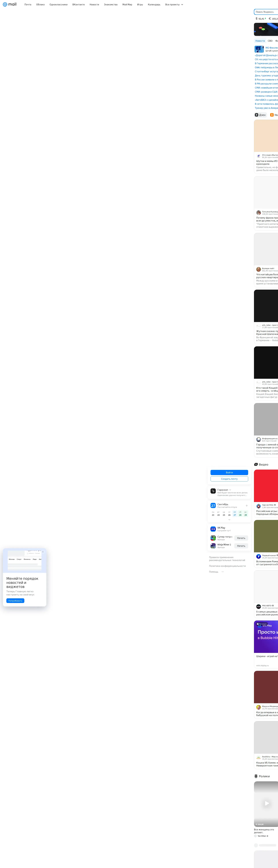The image size is (278, 868).
Task: Open Знакомства in top navigation
Action: tap(111, 4)
